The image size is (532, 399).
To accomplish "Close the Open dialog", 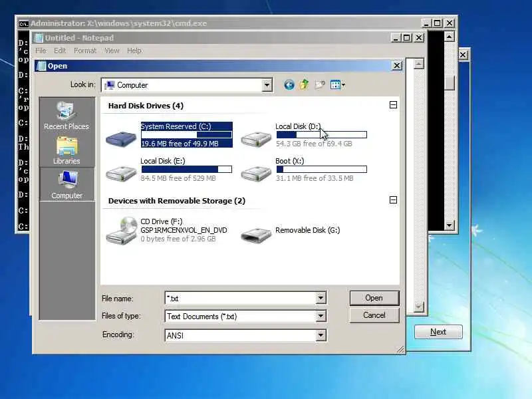I will tap(396, 65).
